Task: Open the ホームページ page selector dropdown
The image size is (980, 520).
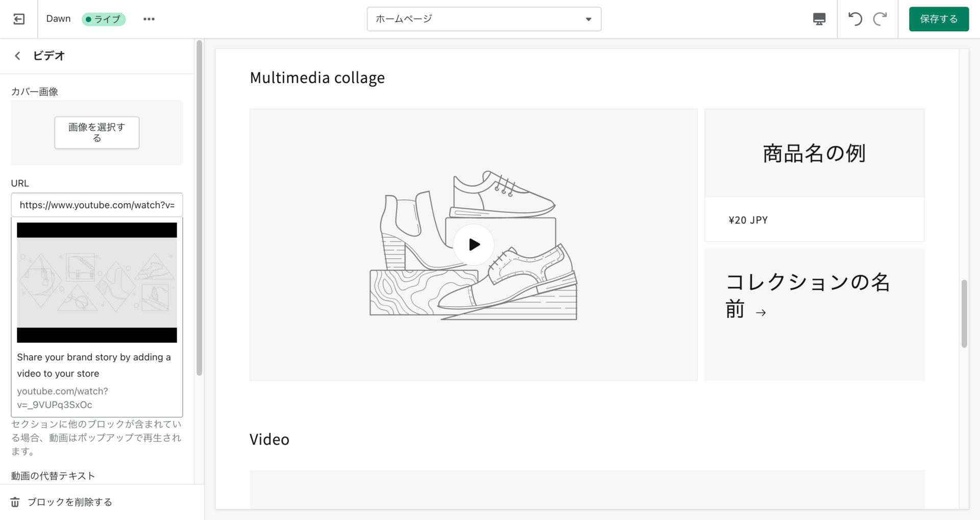Action: [483, 19]
